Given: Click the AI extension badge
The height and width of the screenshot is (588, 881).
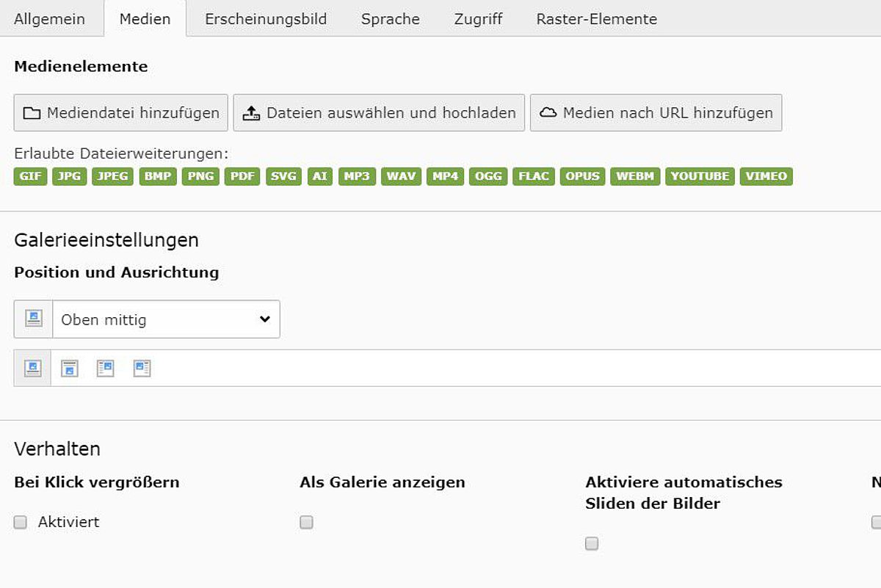Looking at the screenshot, I should tap(320, 176).
